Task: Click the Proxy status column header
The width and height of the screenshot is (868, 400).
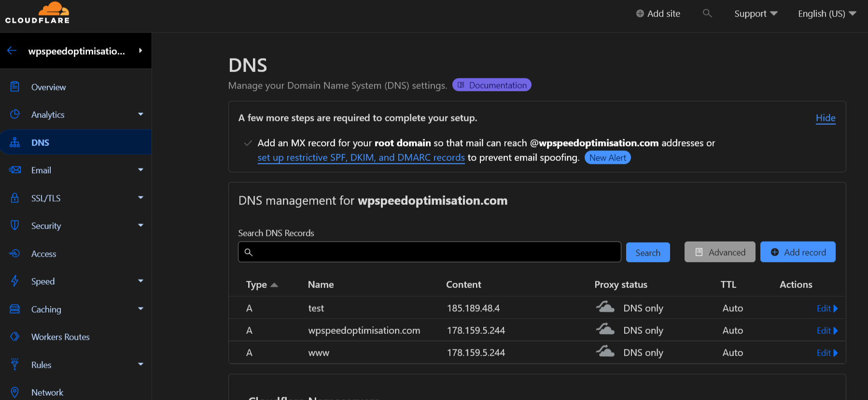Action: (621, 285)
